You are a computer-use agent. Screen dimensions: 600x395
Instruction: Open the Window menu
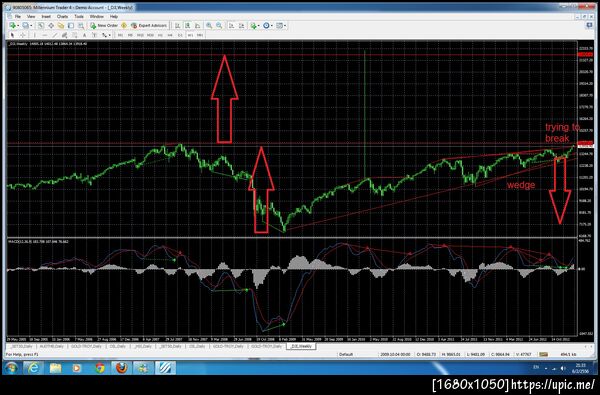pyautogui.click(x=96, y=16)
